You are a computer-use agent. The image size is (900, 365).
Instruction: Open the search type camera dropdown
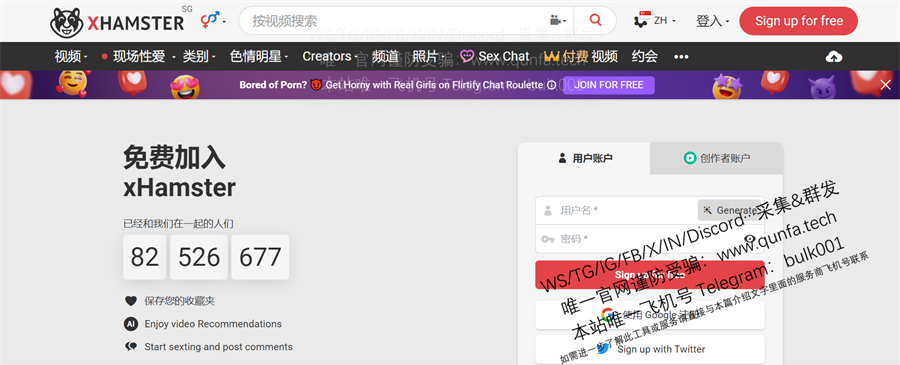(x=558, y=21)
